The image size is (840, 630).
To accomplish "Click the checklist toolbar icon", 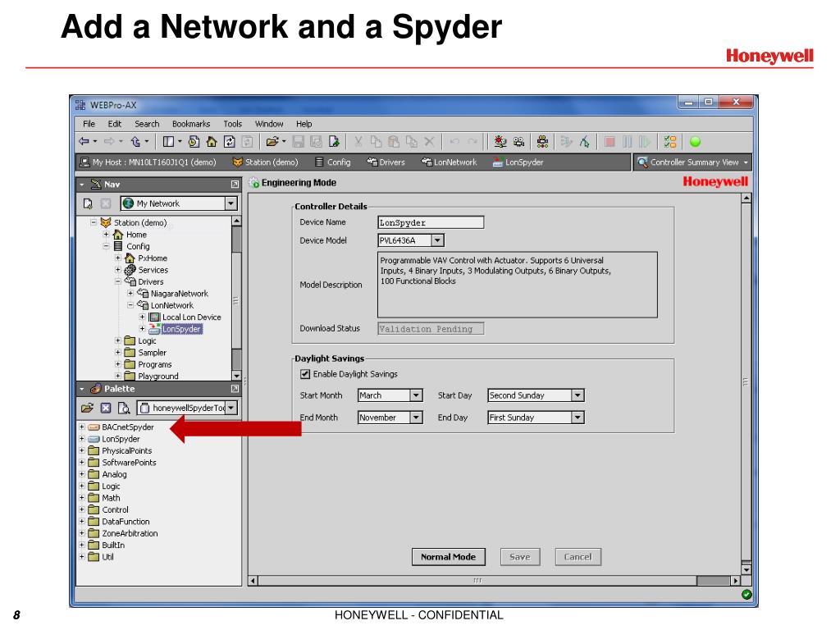I will click(670, 141).
